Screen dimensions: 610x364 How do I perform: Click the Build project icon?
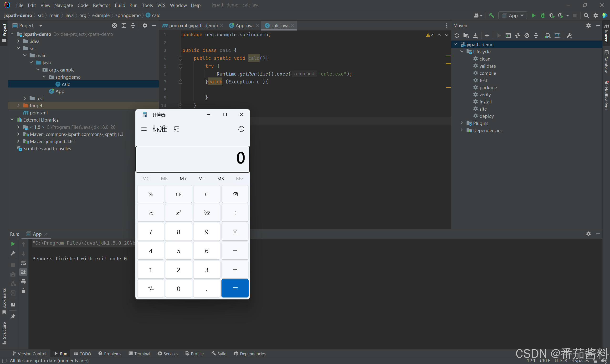point(491,15)
